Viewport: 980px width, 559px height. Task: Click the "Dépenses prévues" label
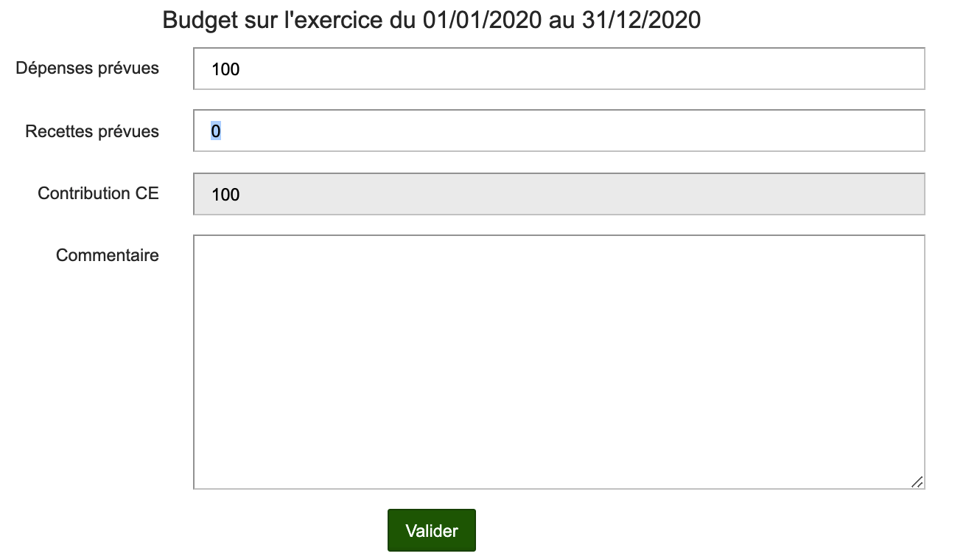tap(87, 69)
